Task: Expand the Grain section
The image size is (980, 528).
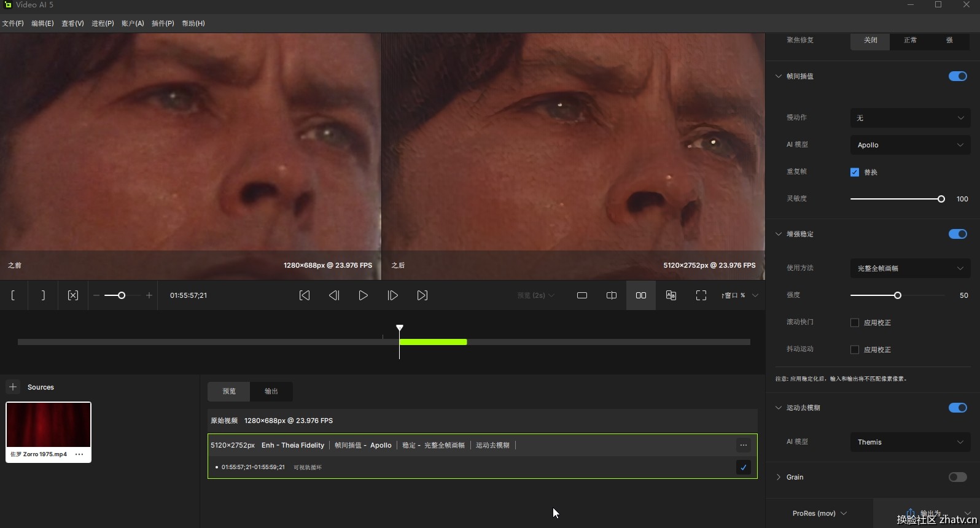Action: pos(779,477)
